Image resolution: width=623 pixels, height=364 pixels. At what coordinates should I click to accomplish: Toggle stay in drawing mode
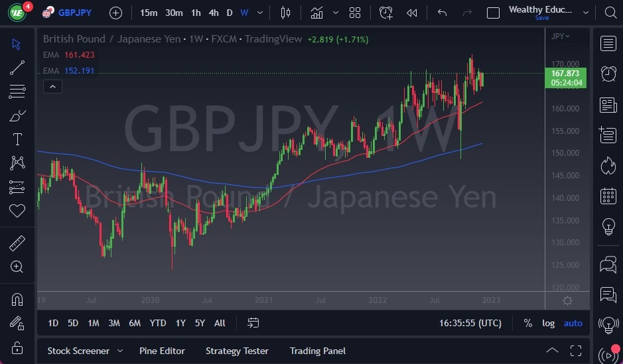(17, 323)
